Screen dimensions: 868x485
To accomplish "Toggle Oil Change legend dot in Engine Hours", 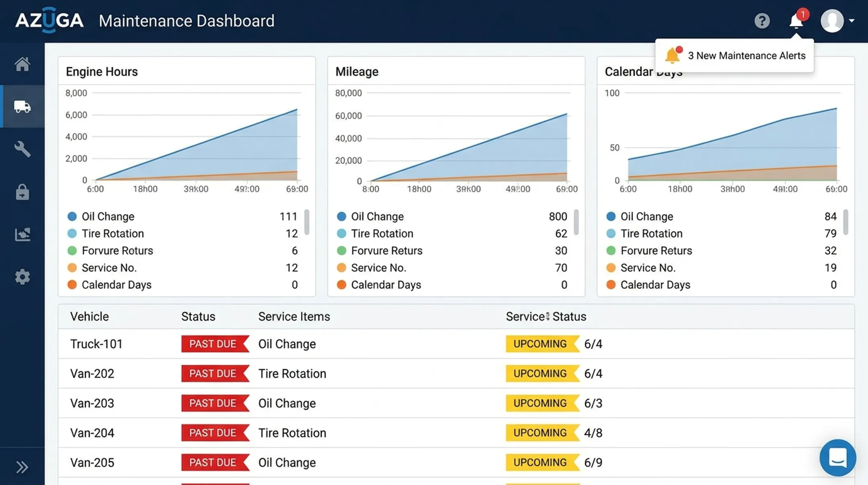I will pos(72,216).
